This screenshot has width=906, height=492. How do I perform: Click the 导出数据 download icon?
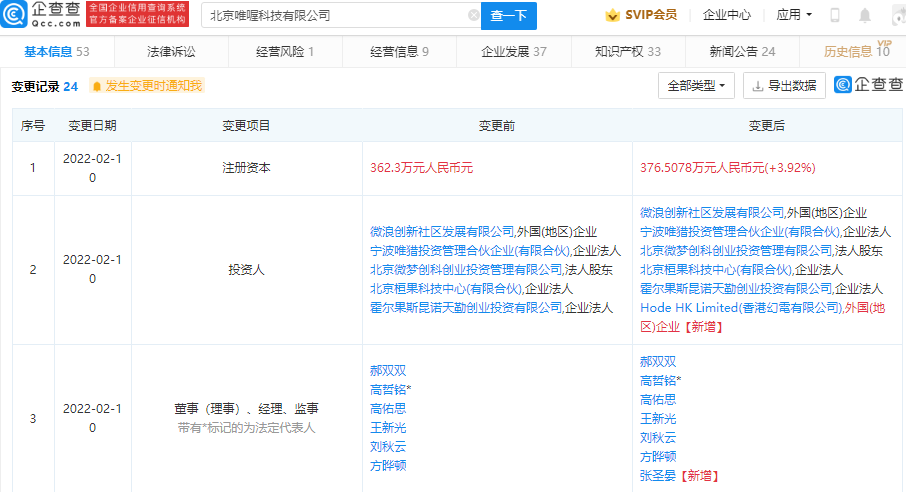758,86
